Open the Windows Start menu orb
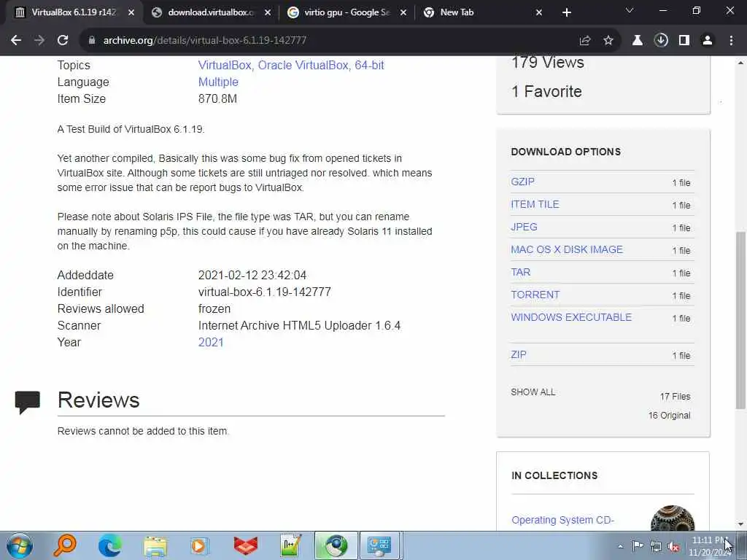This screenshot has height=560, width=747. point(19,545)
